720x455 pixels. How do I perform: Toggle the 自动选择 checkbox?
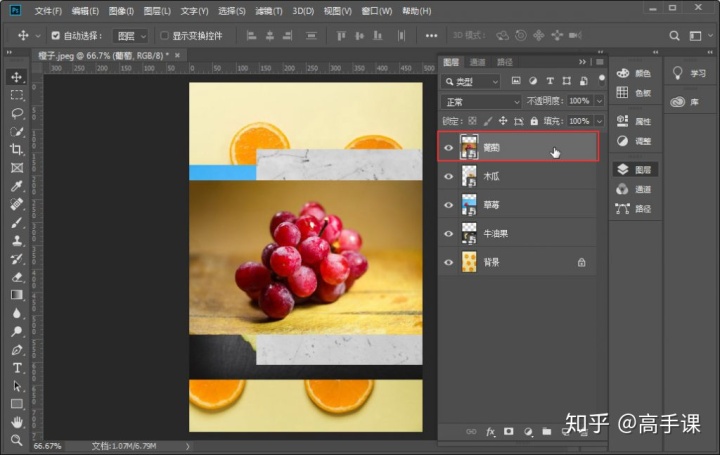(x=56, y=35)
